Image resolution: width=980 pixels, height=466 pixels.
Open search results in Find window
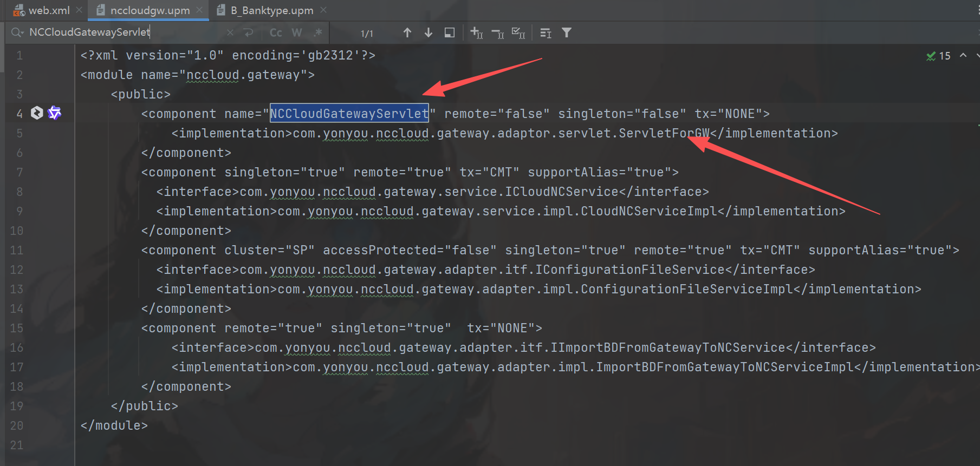pyautogui.click(x=449, y=33)
